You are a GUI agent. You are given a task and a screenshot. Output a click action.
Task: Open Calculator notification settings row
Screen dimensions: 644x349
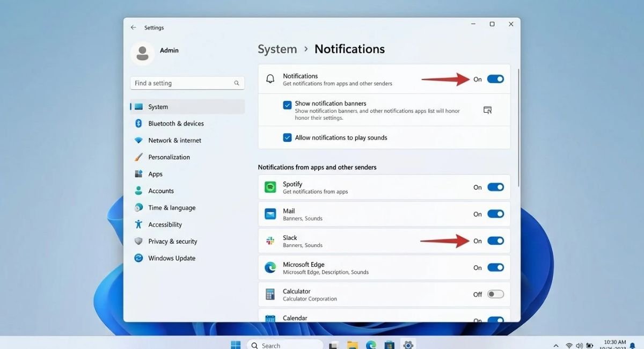(384, 294)
